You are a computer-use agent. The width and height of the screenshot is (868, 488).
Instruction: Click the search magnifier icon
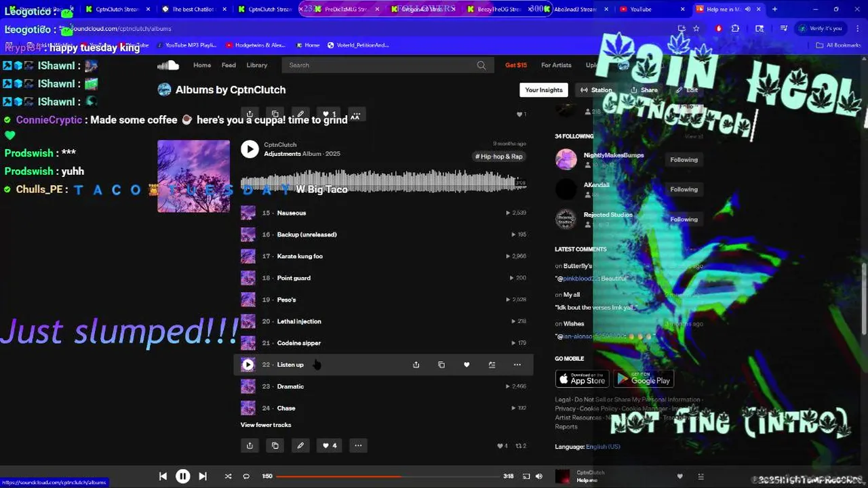tap(481, 65)
